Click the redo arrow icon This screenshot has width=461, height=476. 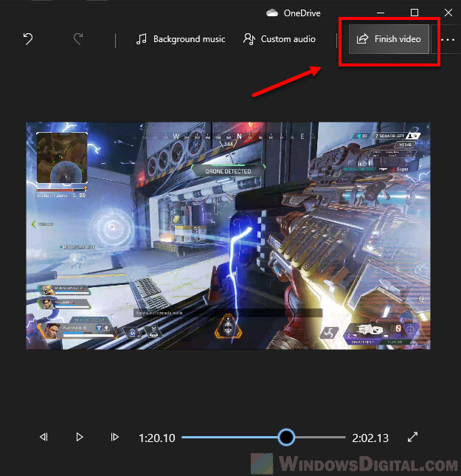78,39
